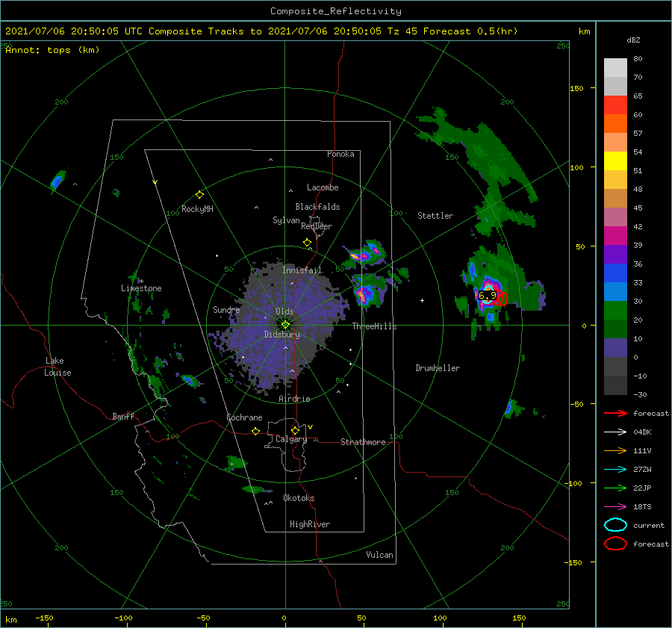Click the Banff town label
The height and width of the screenshot is (628, 672).
coord(123,416)
